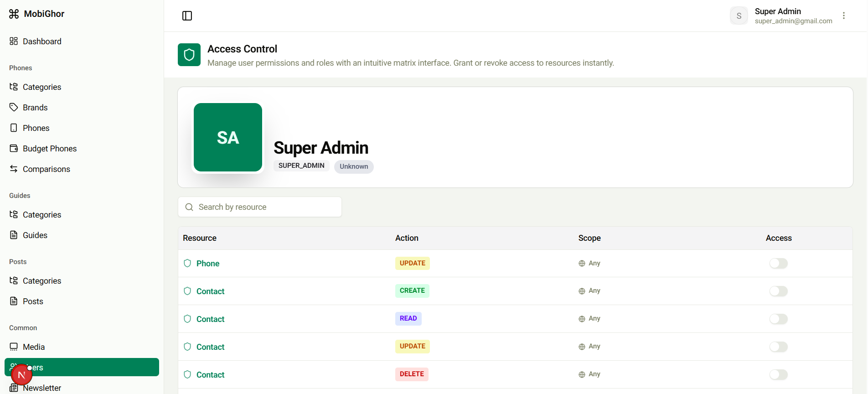868x394 pixels.
Task: Open the three-dot user menu
Action: coord(844,16)
